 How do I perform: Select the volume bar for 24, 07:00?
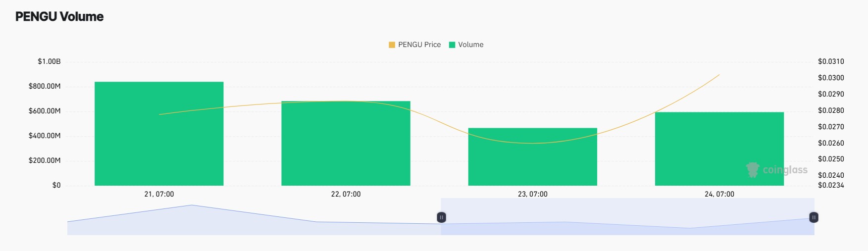[719, 149]
